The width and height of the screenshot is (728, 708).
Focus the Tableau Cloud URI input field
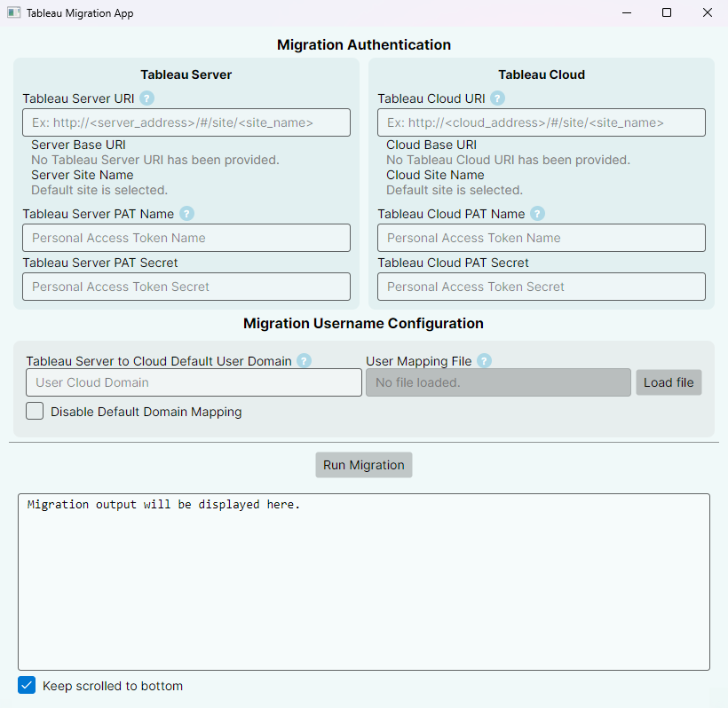542,122
